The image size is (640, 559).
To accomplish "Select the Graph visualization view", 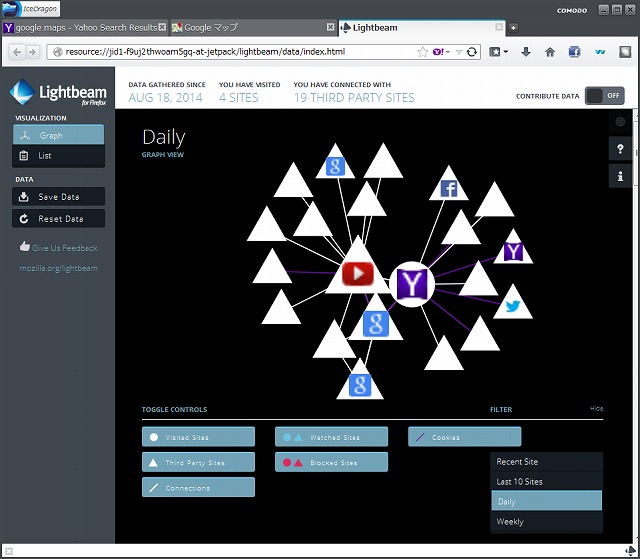I will click(x=58, y=135).
